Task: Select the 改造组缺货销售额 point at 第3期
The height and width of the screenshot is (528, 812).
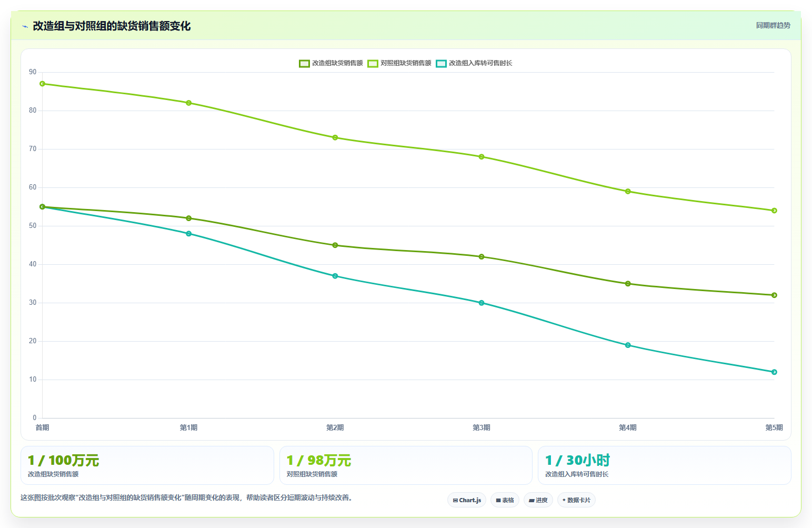Action: [482, 256]
